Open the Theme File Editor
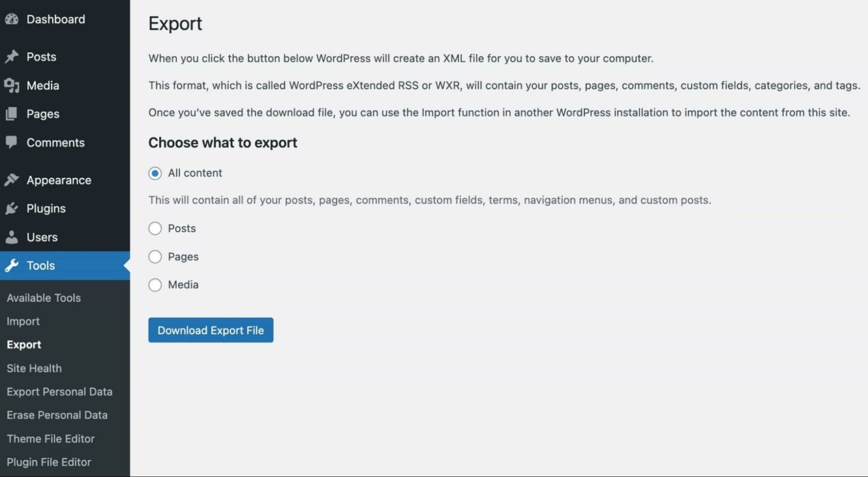The height and width of the screenshot is (477, 868). click(x=50, y=439)
